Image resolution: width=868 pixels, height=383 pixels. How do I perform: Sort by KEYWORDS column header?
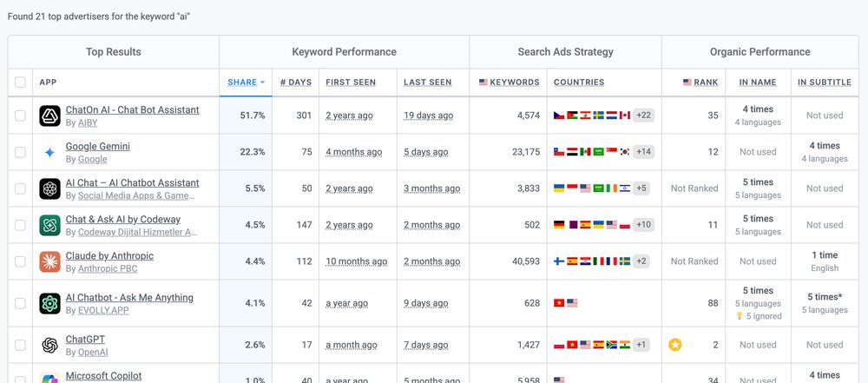(514, 82)
